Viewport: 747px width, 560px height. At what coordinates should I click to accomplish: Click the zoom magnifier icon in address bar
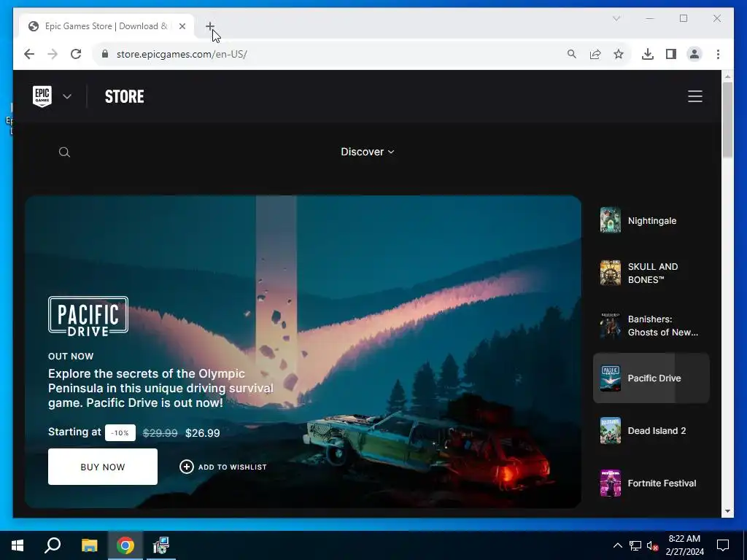coord(572,54)
